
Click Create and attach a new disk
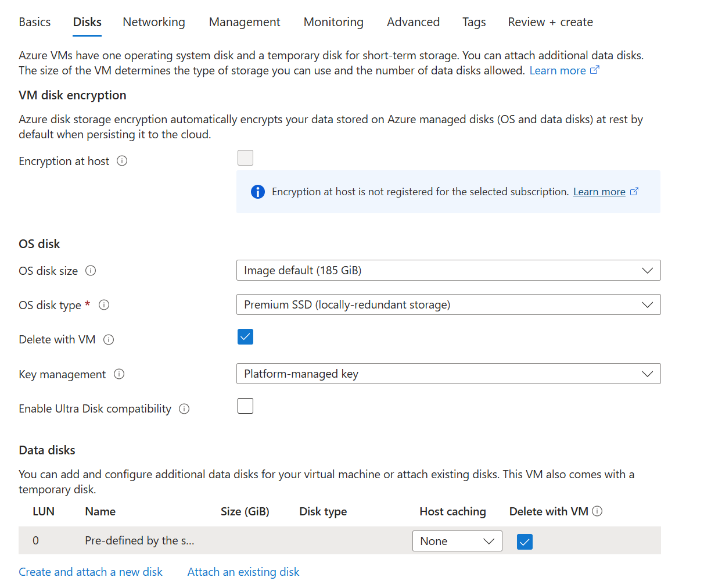click(x=90, y=572)
